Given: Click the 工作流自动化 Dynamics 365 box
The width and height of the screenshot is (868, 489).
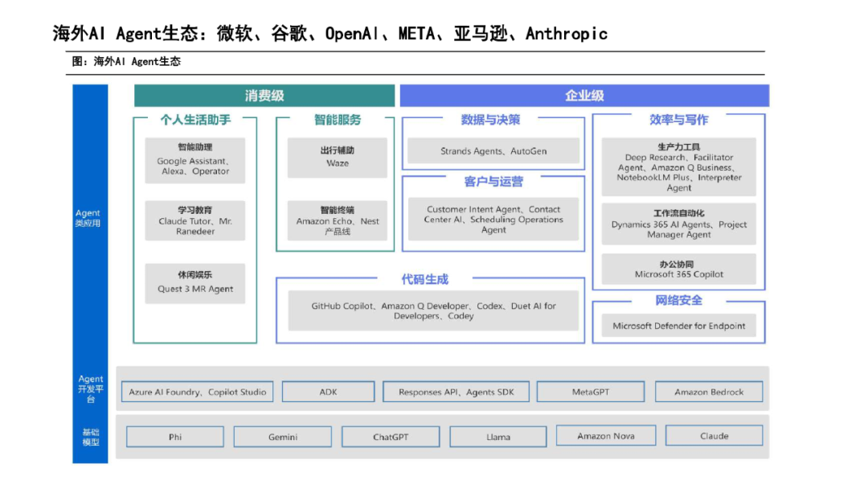Looking at the screenshot, I should click(x=678, y=224).
